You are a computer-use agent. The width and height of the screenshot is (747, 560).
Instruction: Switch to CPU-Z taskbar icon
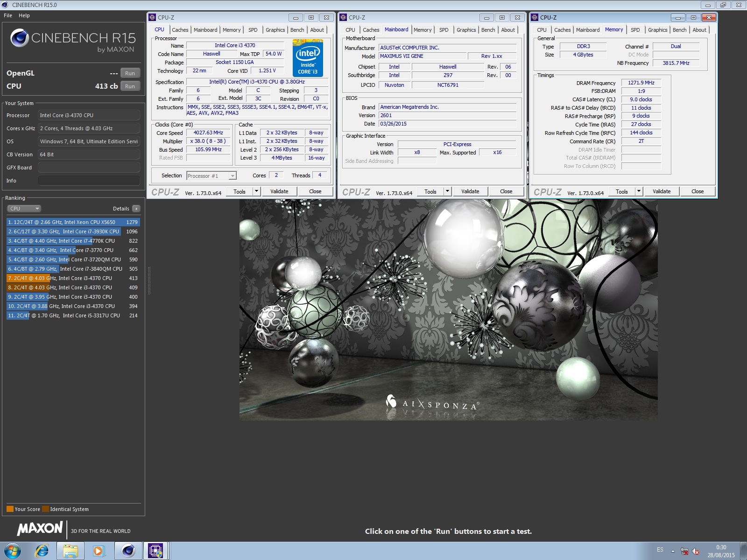(x=155, y=551)
